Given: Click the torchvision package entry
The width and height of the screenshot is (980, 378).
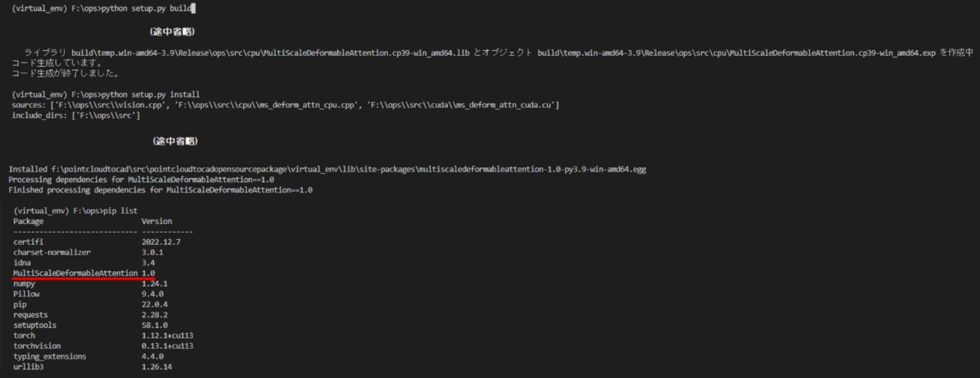Looking at the screenshot, I should pos(37,346).
